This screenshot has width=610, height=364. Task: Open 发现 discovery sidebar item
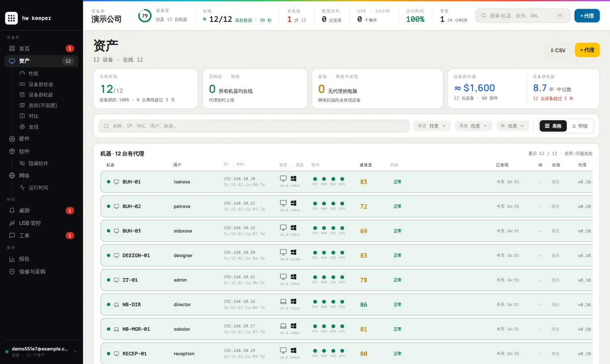[x=47, y=127]
